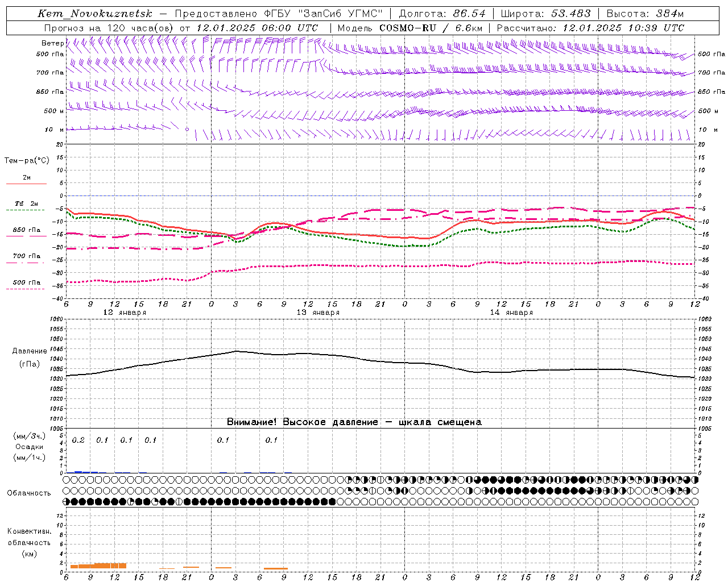The width and height of the screenshot is (728, 582).
Task: Click the (гПа) unit under Давление
Action: click(29, 364)
